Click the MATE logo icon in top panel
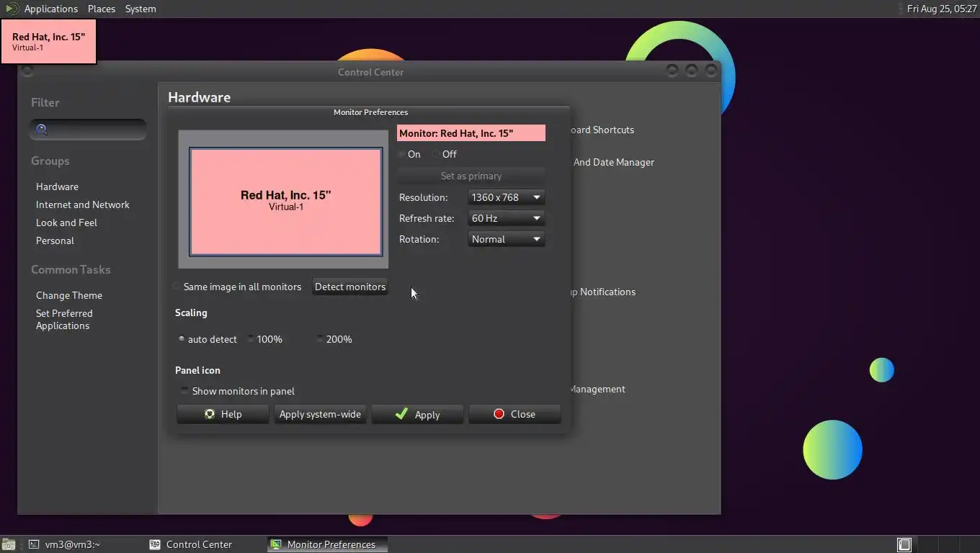Viewport: 980px width, 553px height. (11, 9)
